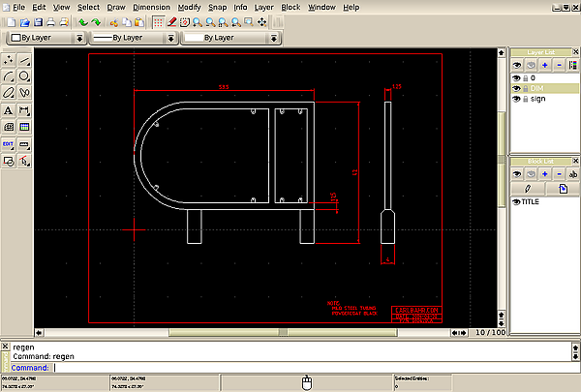Select the Ellipse drawing tool

click(x=9, y=93)
